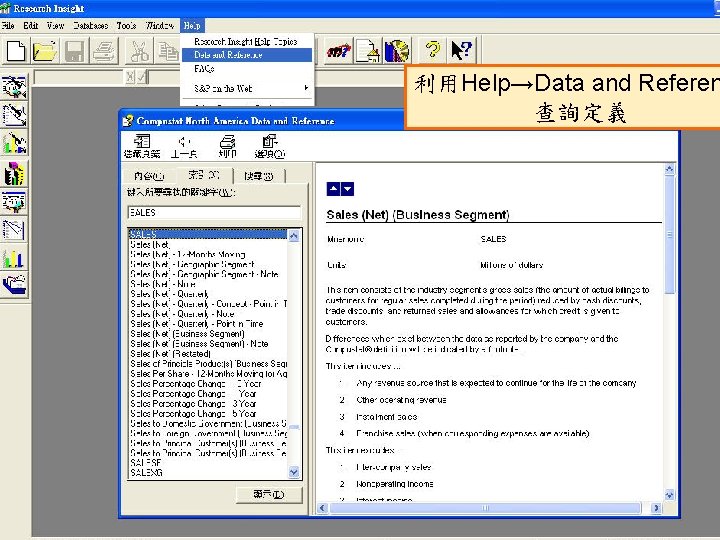Click the colorful pie chart toolbar icon
The width and height of the screenshot is (720, 540).
[397, 50]
